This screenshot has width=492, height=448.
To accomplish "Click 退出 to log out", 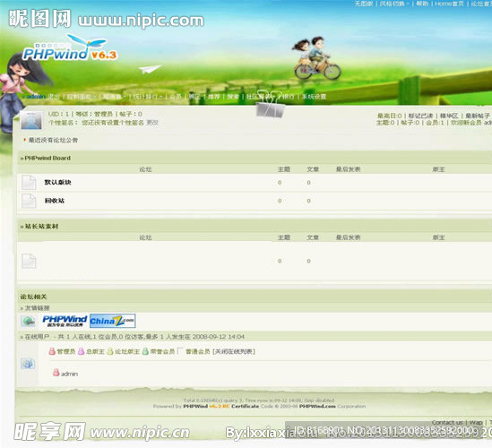I will [54, 96].
